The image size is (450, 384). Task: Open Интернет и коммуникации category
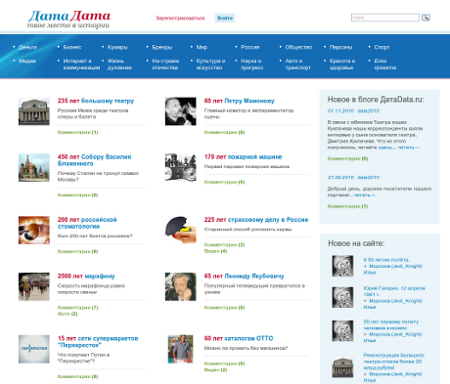81,64
